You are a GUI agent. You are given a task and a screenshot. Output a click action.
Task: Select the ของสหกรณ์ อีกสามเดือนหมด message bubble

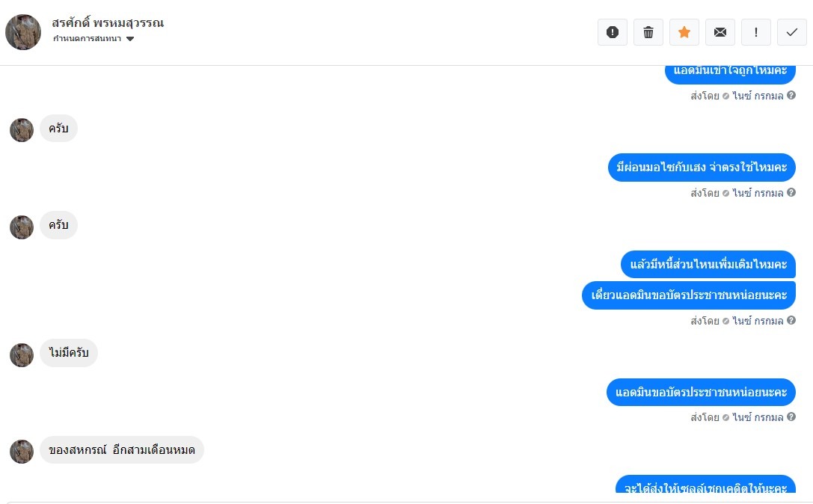(x=122, y=449)
